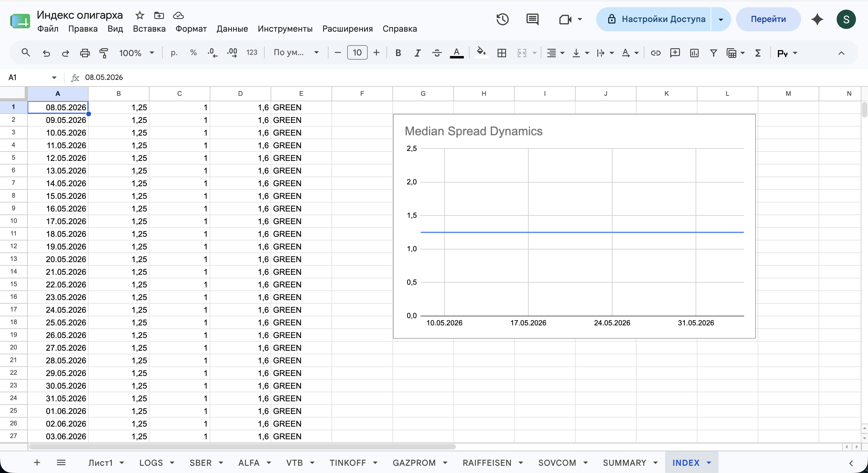Open the zoom 100% dropdown
This screenshot has height=473, width=868.
tap(137, 52)
